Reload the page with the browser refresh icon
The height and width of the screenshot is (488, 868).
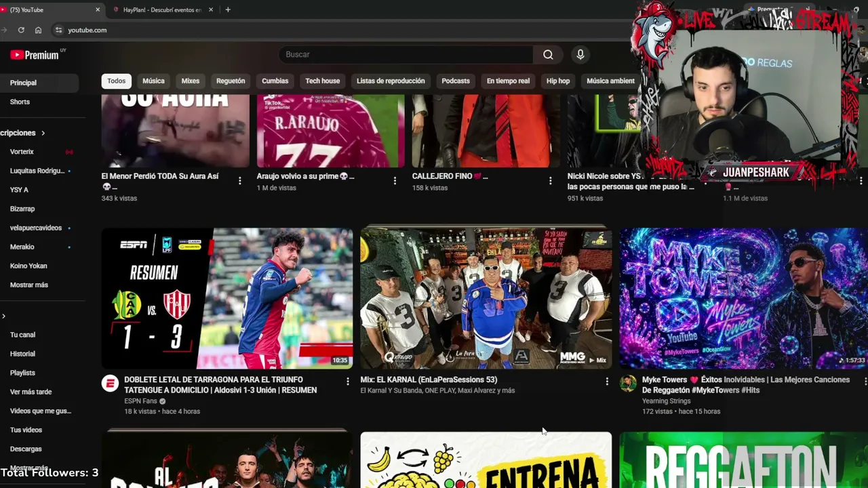(21, 30)
